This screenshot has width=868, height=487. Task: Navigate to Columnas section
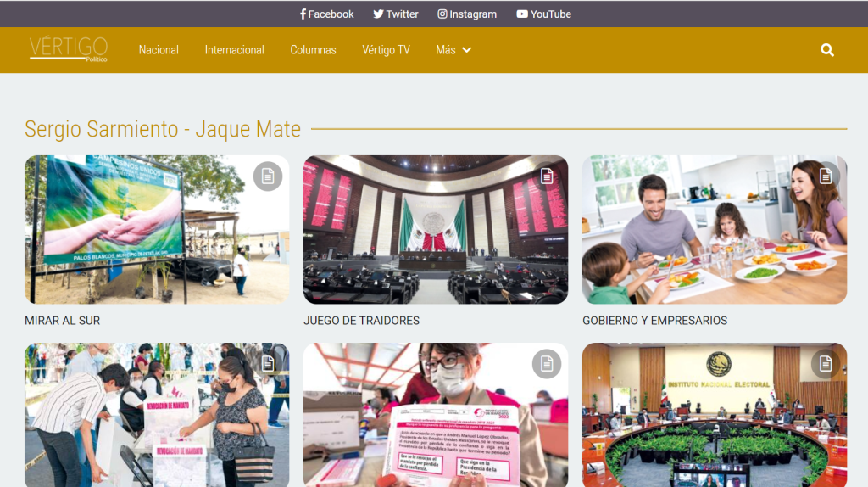313,50
